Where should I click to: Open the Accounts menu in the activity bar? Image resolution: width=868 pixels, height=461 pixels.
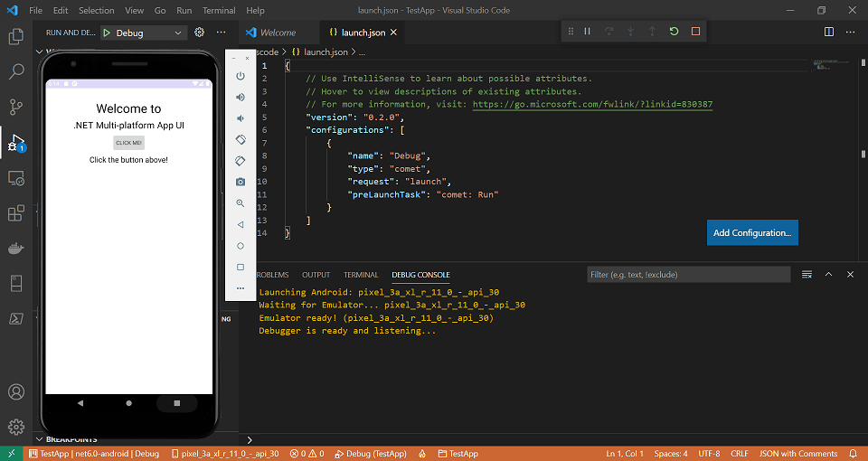click(x=16, y=391)
